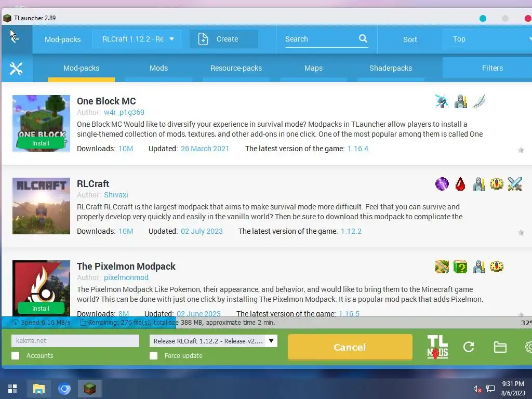Open author Shivaxi link
Viewport: 532px width, 399px height.
(116, 195)
